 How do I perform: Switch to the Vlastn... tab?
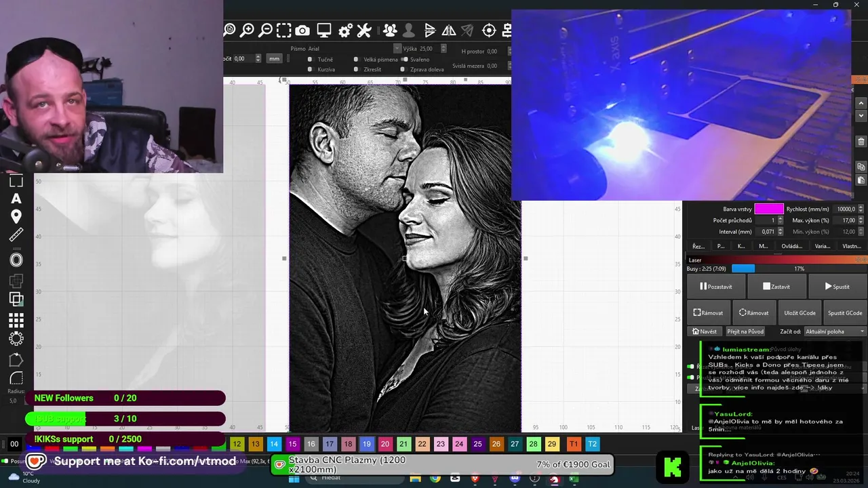click(x=852, y=246)
